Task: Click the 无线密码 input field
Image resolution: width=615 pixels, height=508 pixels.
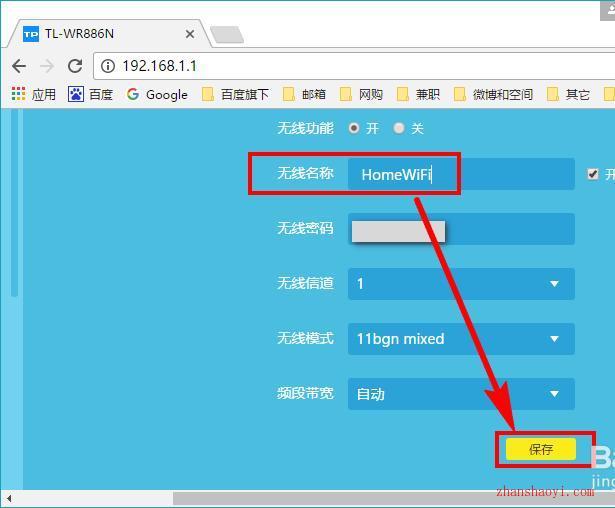Action: tap(461, 229)
